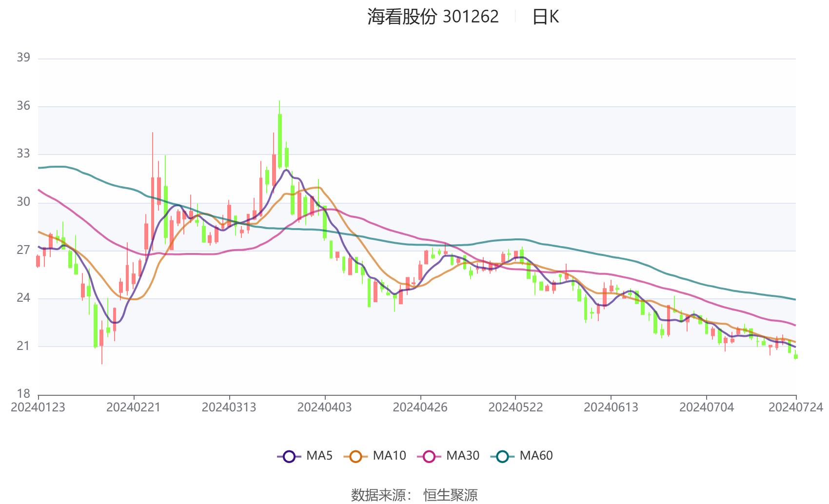Screen dimensions: 829x504
Task: Select x-axis date 20240522
Action: [515, 407]
